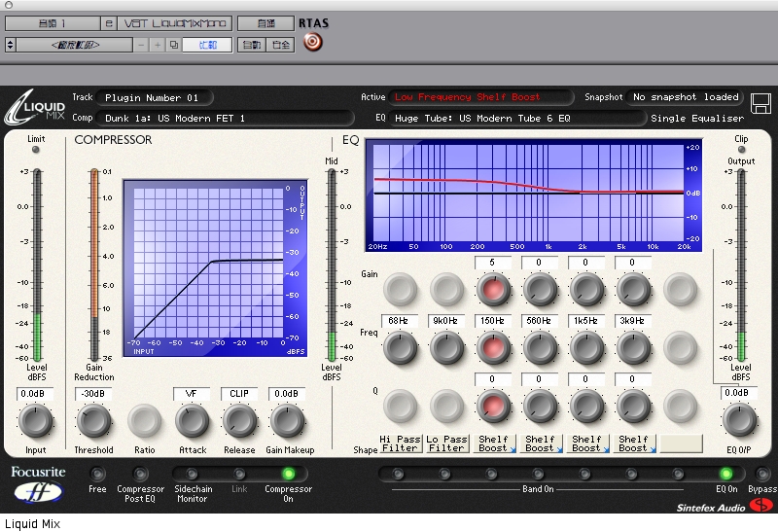Click the minus button in the preset bar

[x=141, y=45]
